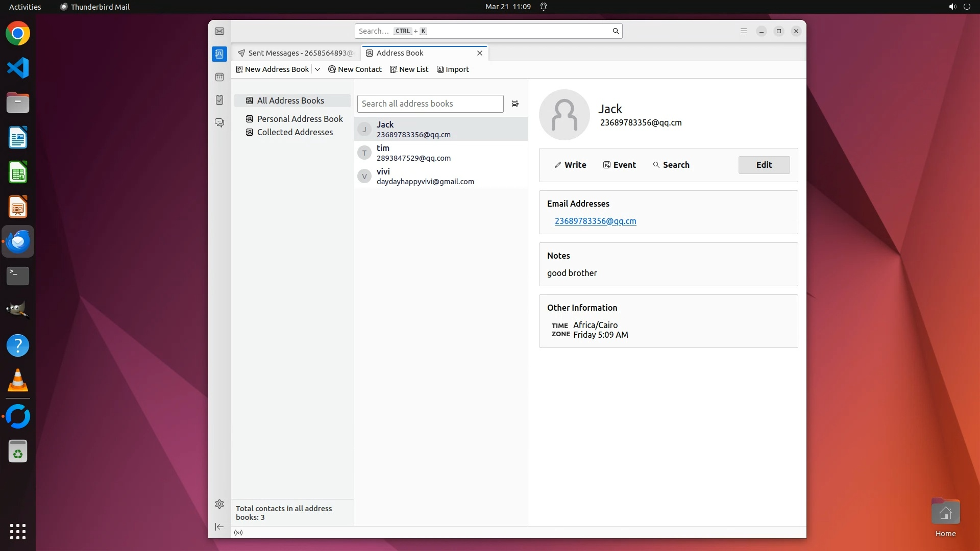980x551 pixels.
Task: Close the Address Book tab
Action: pos(480,53)
